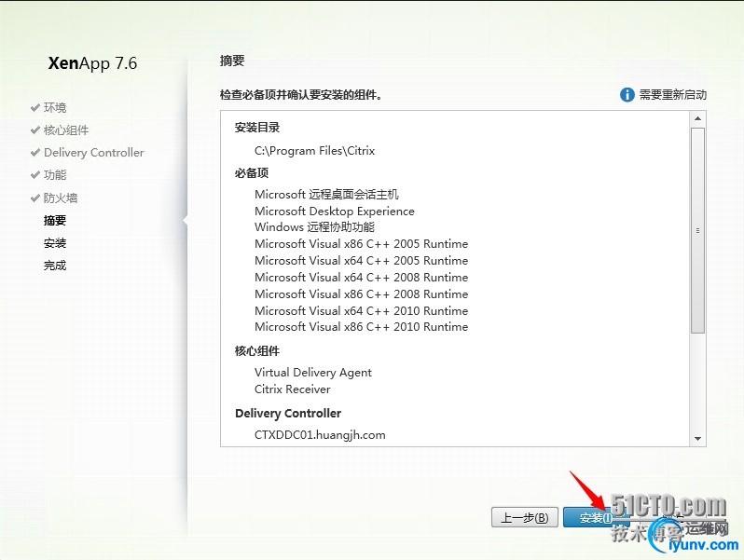744x560 pixels.
Task: Select the 完成 step in the sidebar
Action: [55, 266]
